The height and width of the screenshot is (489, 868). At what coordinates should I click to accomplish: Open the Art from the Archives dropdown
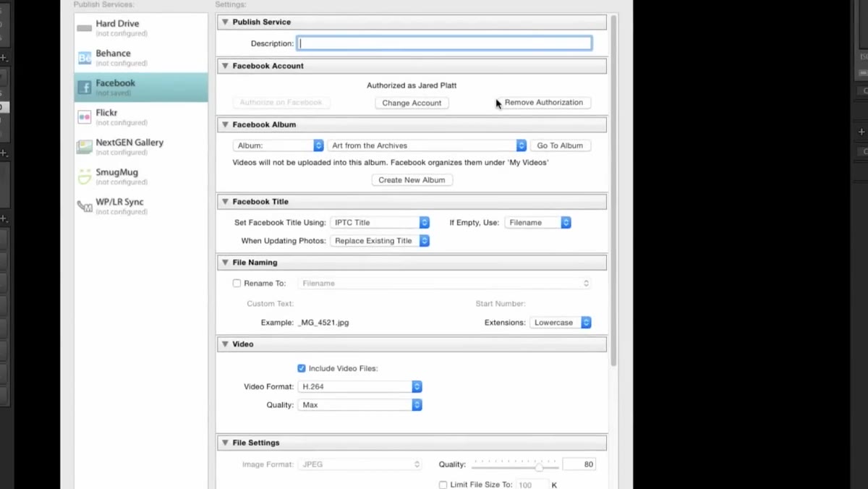(427, 145)
